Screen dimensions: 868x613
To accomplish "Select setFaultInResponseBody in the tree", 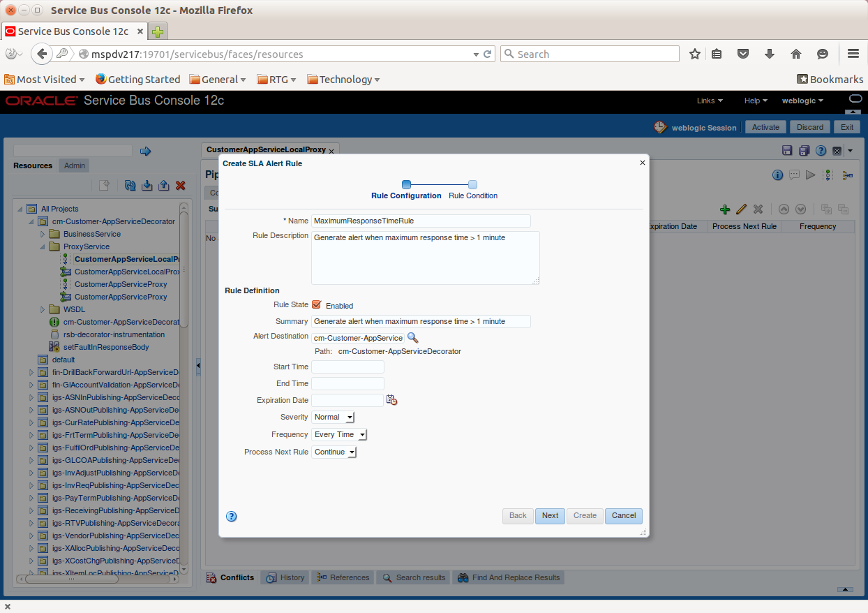I will click(105, 347).
